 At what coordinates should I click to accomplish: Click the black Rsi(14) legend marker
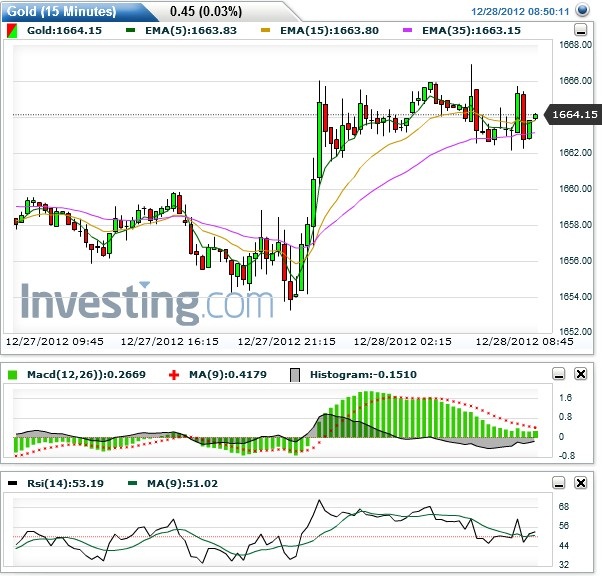pyautogui.click(x=13, y=483)
